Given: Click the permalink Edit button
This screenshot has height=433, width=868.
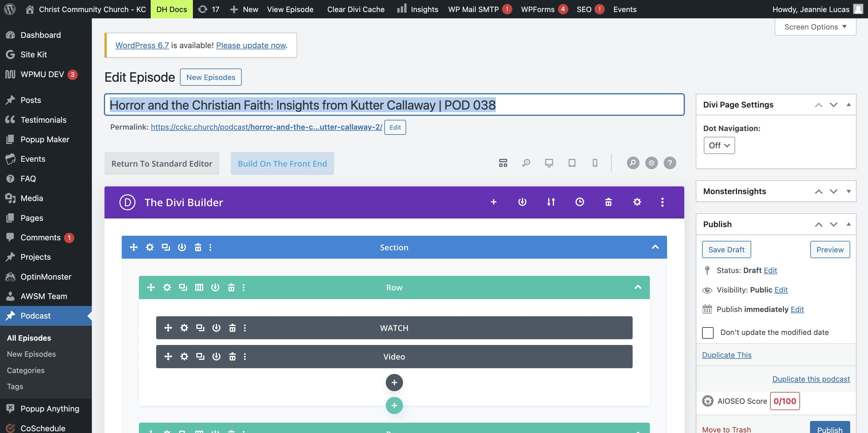Looking at the screenshot, I should (395, 127).
